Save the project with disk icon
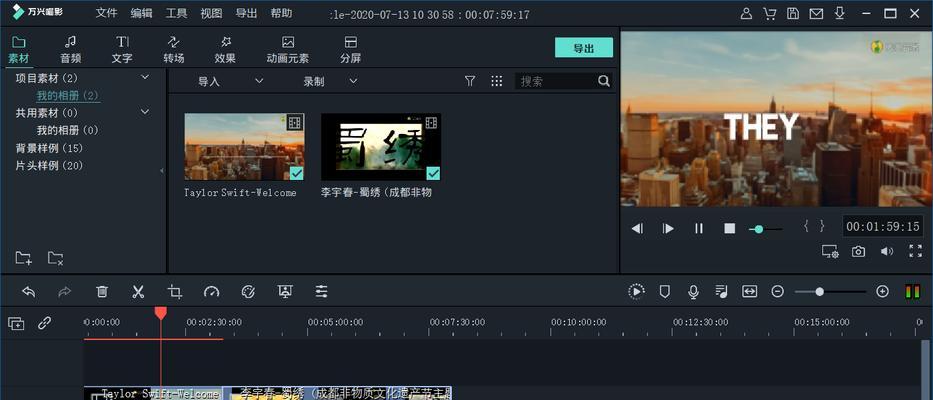933x400 pixels. pos(793,14)
